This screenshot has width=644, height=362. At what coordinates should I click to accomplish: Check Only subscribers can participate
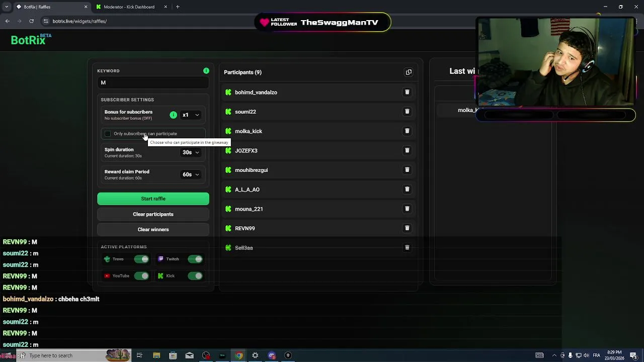pos(107,134)
